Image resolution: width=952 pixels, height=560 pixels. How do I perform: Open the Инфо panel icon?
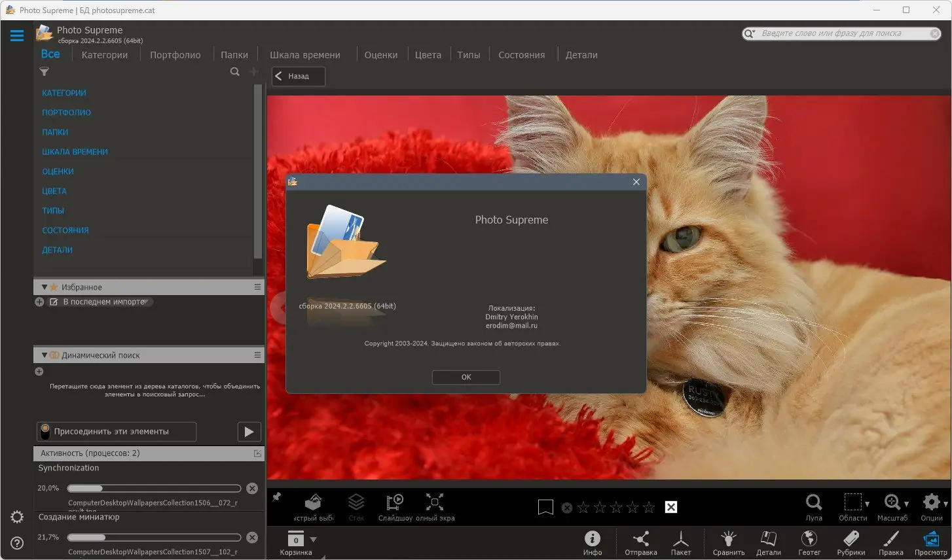tap(592, 539)
